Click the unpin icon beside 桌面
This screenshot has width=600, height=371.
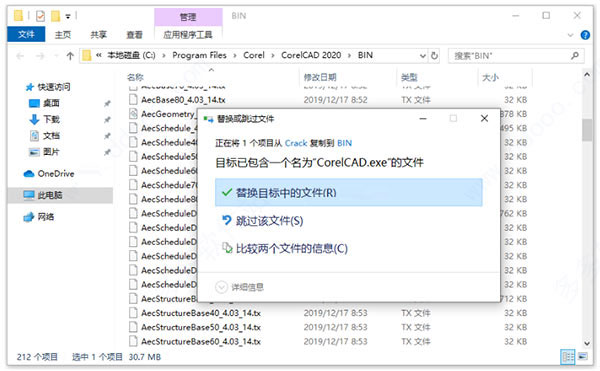pos(107,103)
